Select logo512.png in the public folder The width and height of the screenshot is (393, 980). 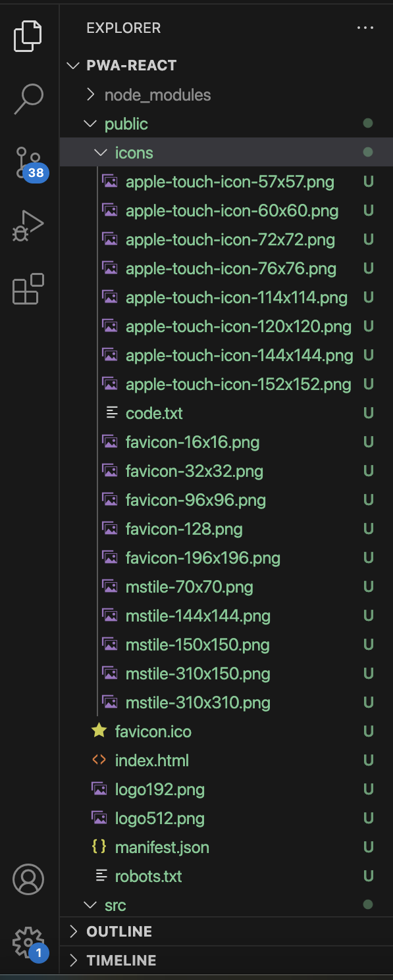(x=160, y=818)
